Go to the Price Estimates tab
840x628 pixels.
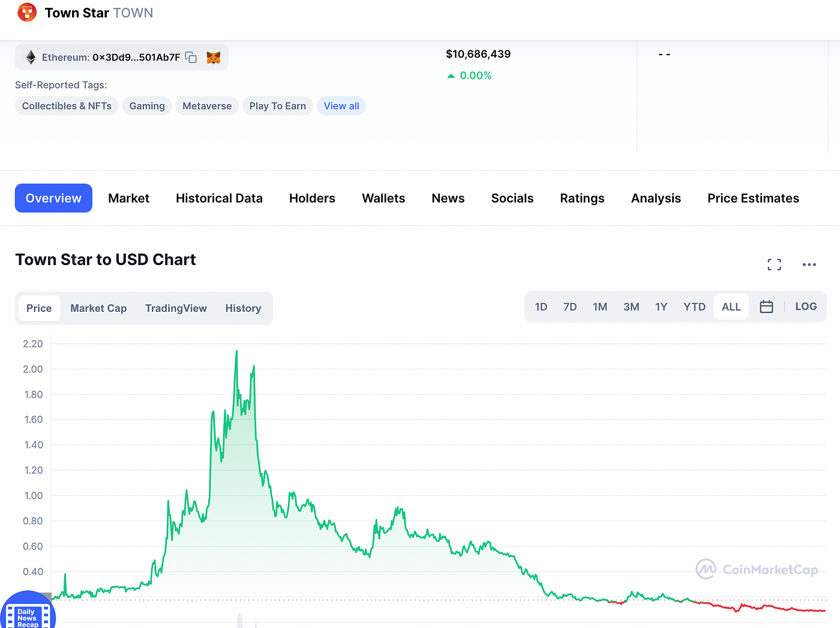[753, 198]
